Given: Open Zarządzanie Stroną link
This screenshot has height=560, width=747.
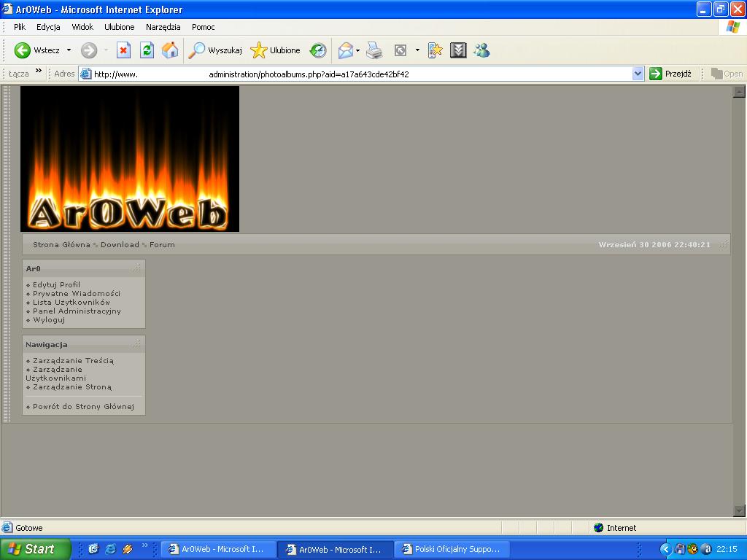Looking at the screenshot, I should [x=72, y=386].
